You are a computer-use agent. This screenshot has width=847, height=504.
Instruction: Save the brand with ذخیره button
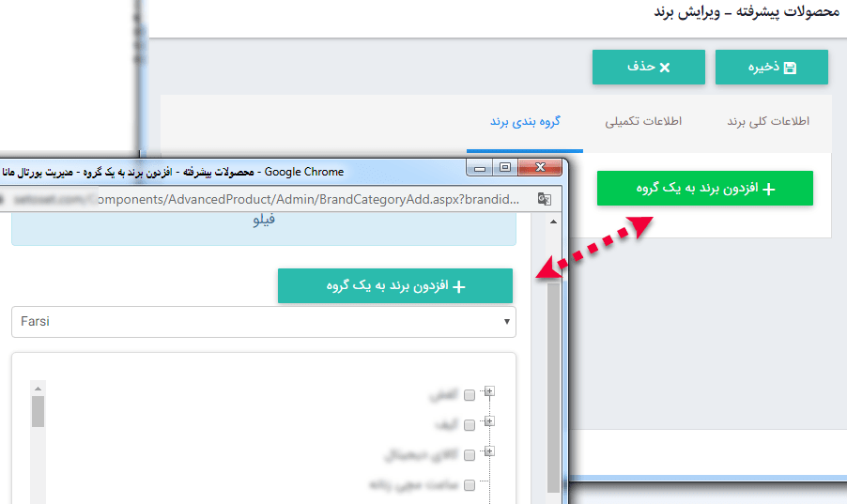coord(771,68)
